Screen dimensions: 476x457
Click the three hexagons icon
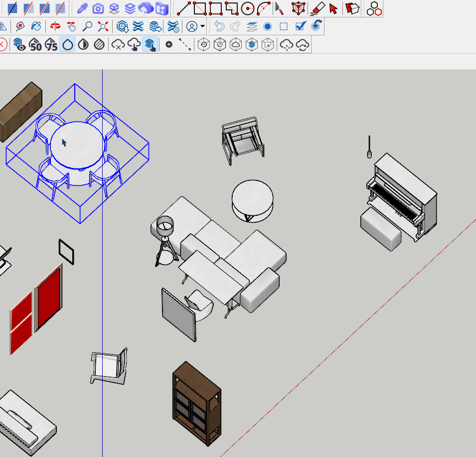(374, 8)
